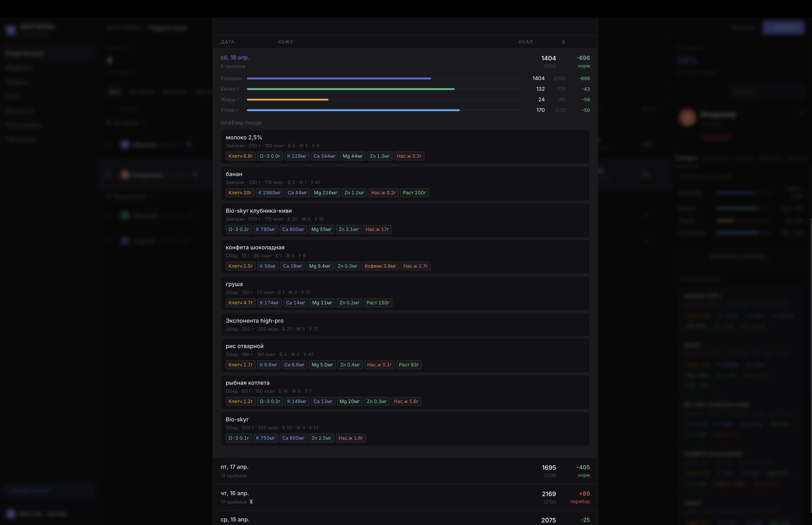Click the Жиры orange progress bar
812x525 pixels.
[x=287, y=100]
